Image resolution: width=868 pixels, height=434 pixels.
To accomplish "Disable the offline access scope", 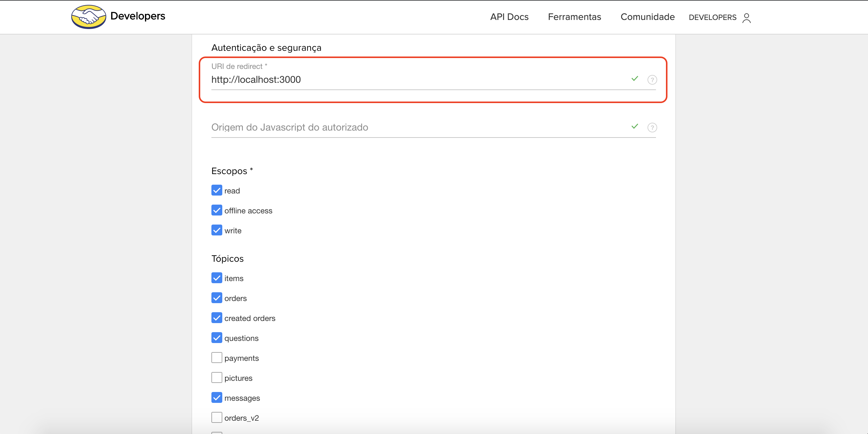I will coord(217,210).
